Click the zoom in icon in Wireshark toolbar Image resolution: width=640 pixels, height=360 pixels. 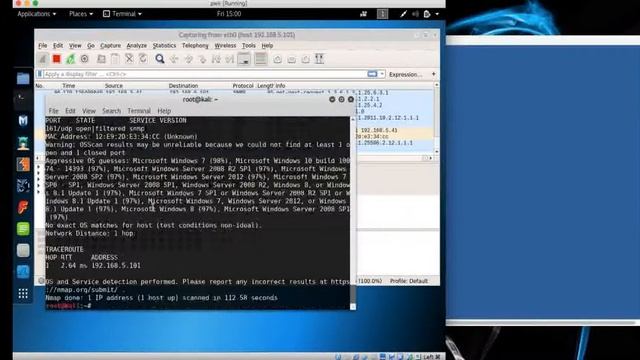(x=278, y=60)
